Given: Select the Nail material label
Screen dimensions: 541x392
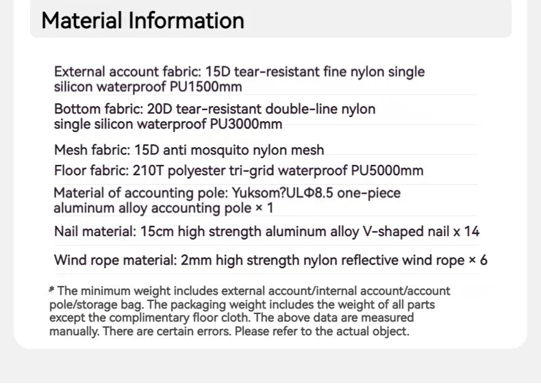Looking at the screenshot, I should coord(95,231).
